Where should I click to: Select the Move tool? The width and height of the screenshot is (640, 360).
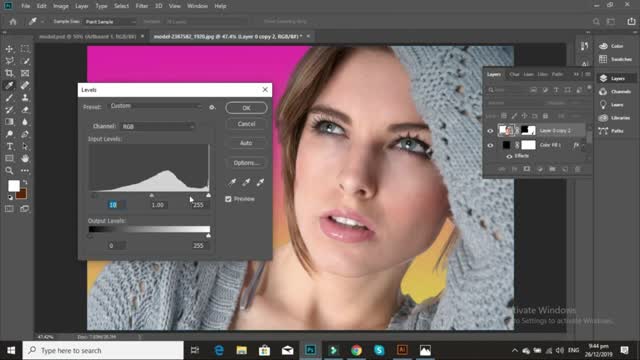coord(9,49)
